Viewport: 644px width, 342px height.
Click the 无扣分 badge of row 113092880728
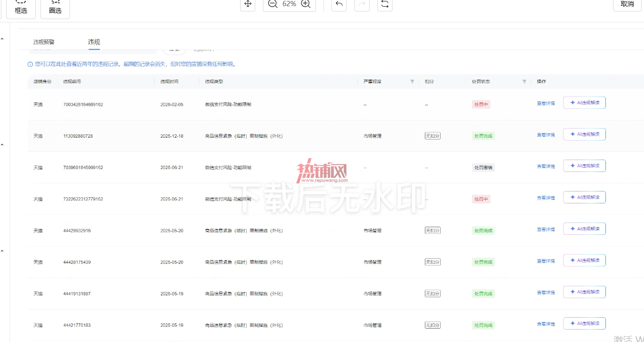433,136
